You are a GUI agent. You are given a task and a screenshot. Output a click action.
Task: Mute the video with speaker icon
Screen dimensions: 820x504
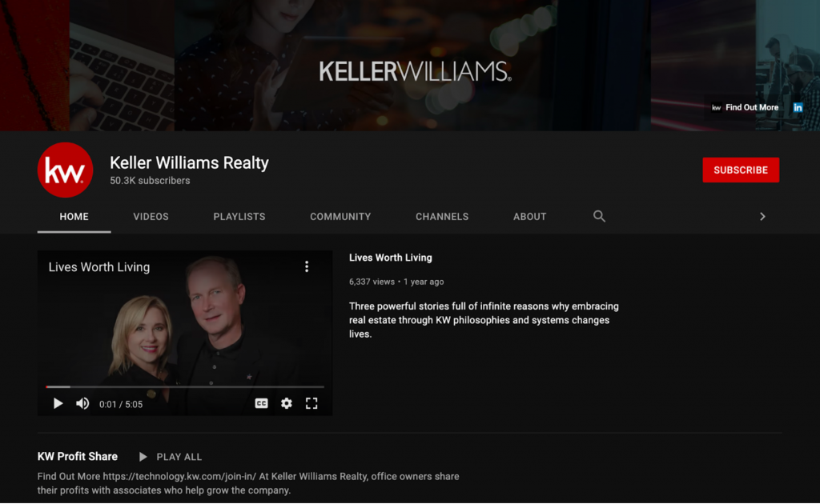coord(82,404)
